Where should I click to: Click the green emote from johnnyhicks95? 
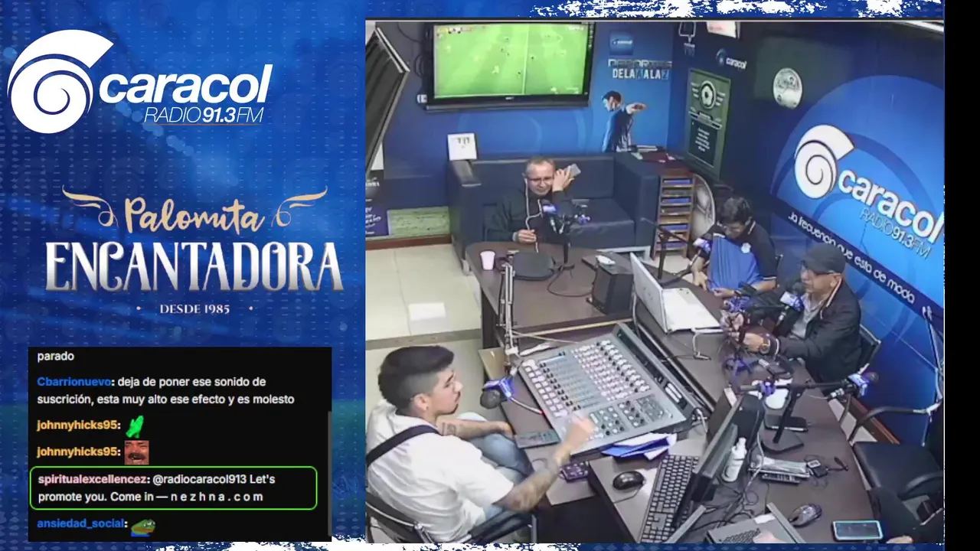tap(135, 425)
